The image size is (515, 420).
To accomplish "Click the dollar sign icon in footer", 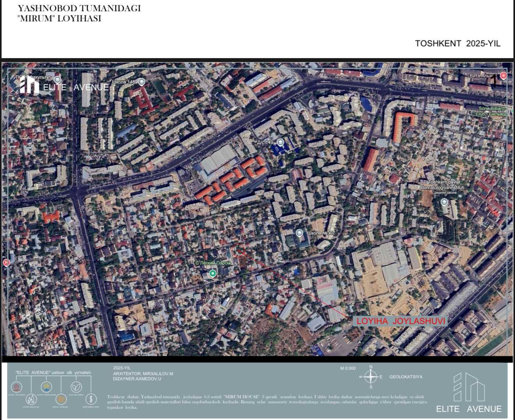I will [x=91, y=399].
